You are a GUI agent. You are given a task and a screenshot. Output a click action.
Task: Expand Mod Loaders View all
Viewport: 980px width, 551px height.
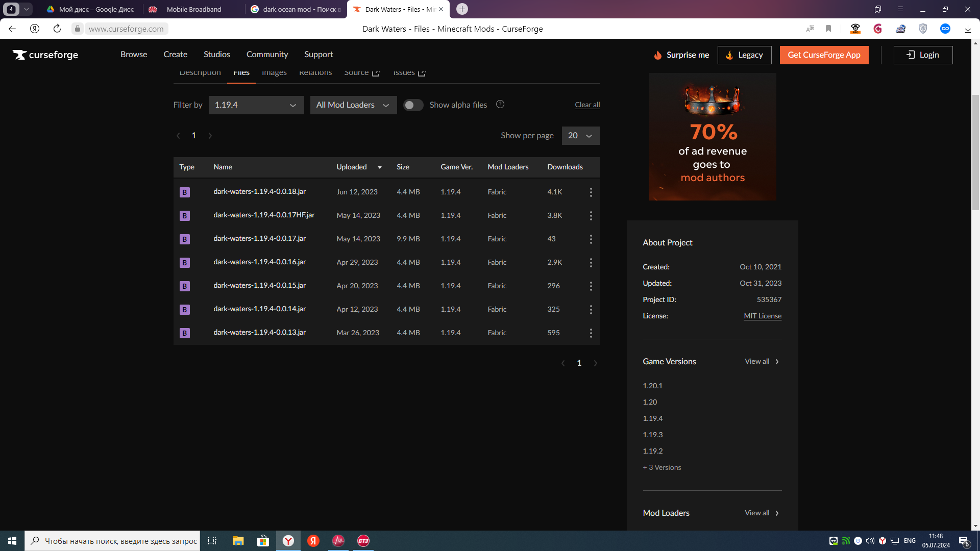click(762, 513)
